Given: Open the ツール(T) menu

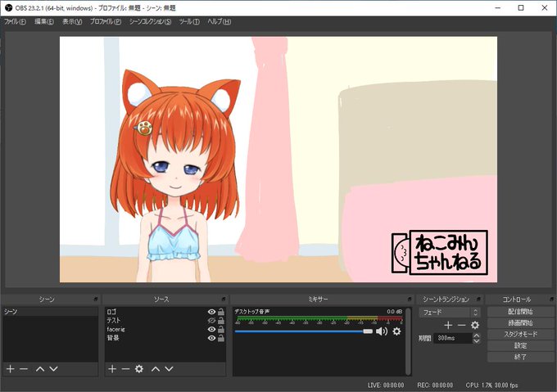Looking at the screenshot, I should pos(189,21).
